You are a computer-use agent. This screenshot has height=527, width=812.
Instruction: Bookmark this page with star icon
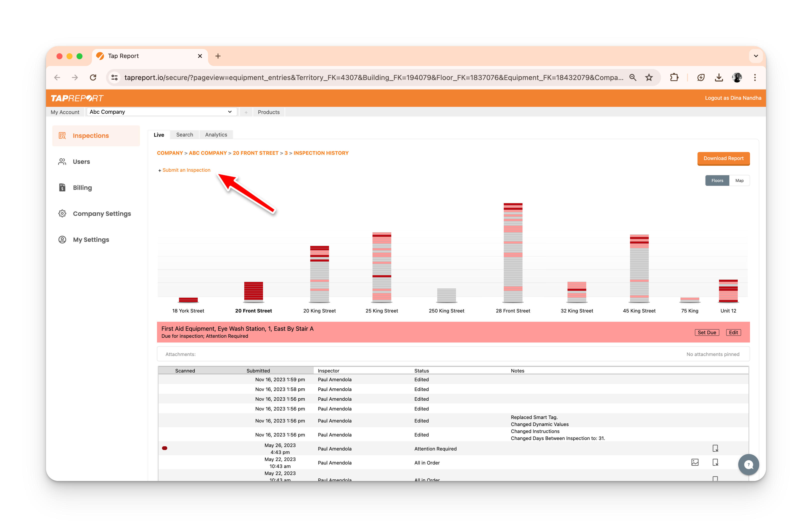tap(649, 77)
